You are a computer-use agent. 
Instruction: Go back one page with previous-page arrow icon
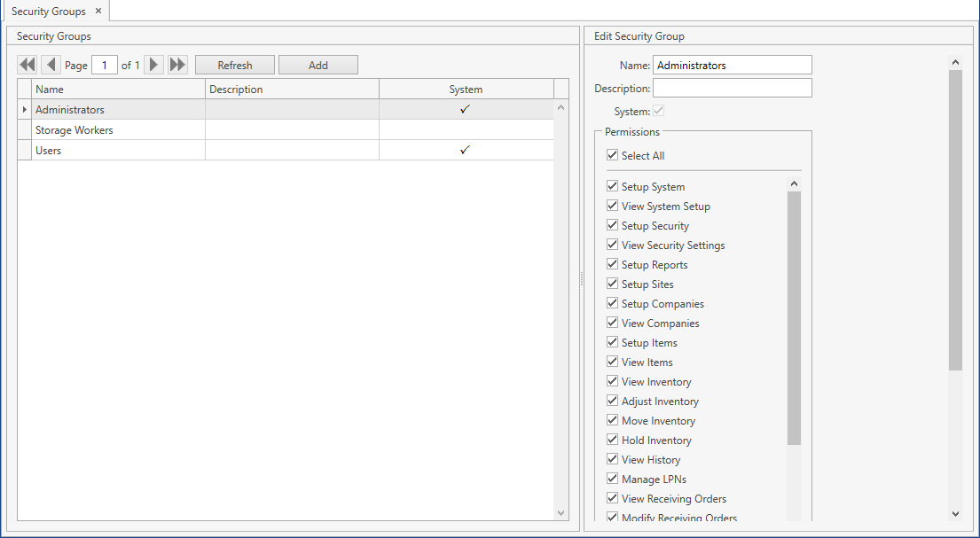tap(51, 64)
